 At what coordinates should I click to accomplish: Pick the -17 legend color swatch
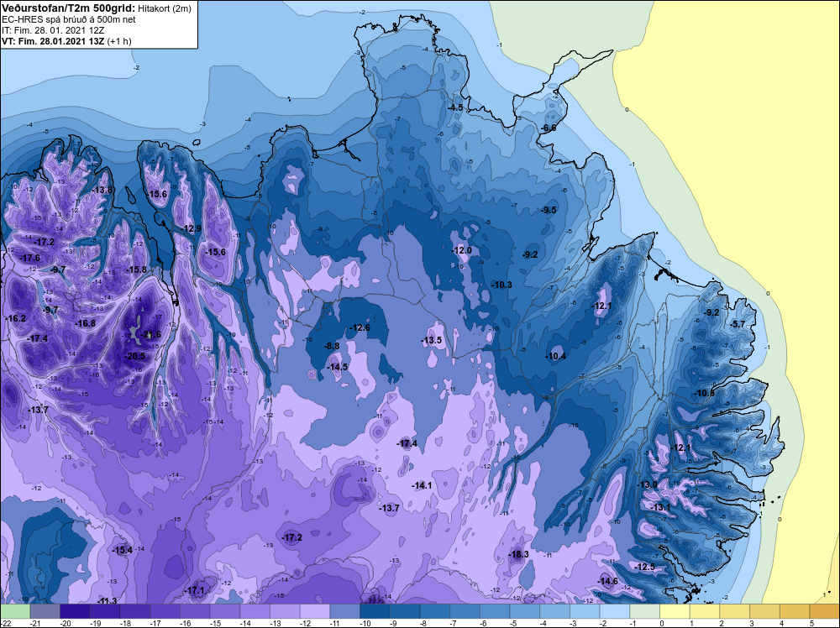(165, 611)
